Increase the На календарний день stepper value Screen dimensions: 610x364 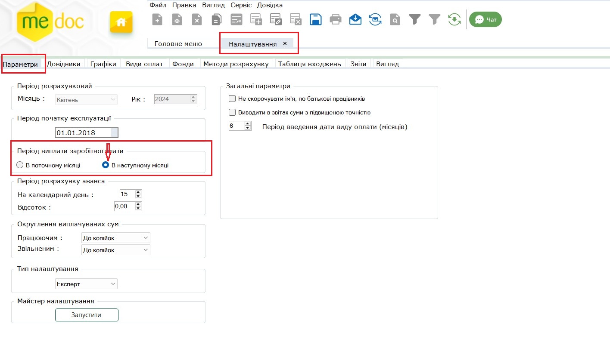click(x=138, y=192)
